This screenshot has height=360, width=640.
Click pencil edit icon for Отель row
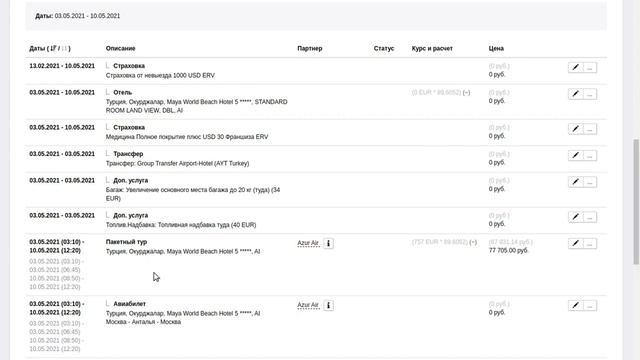tap(576, 94)
